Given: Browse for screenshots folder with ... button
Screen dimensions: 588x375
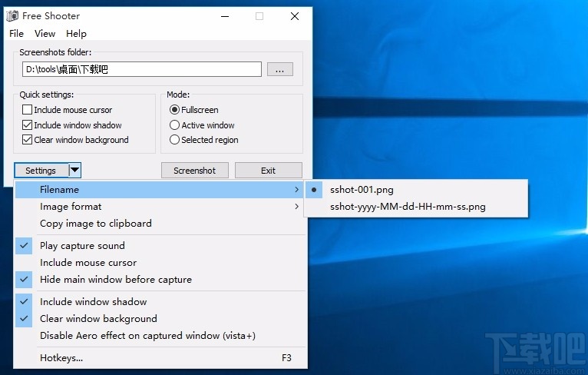Looking at the screenshot, I should (279, 69).
